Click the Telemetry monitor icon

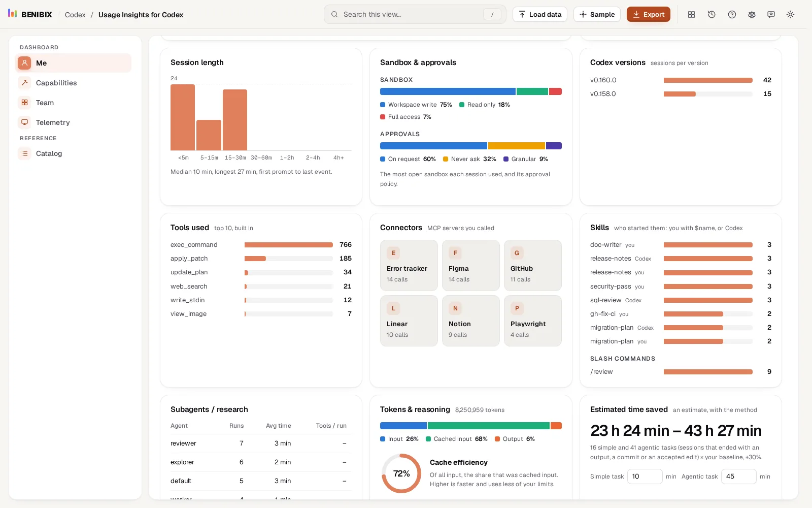click(x=24, y=122)
